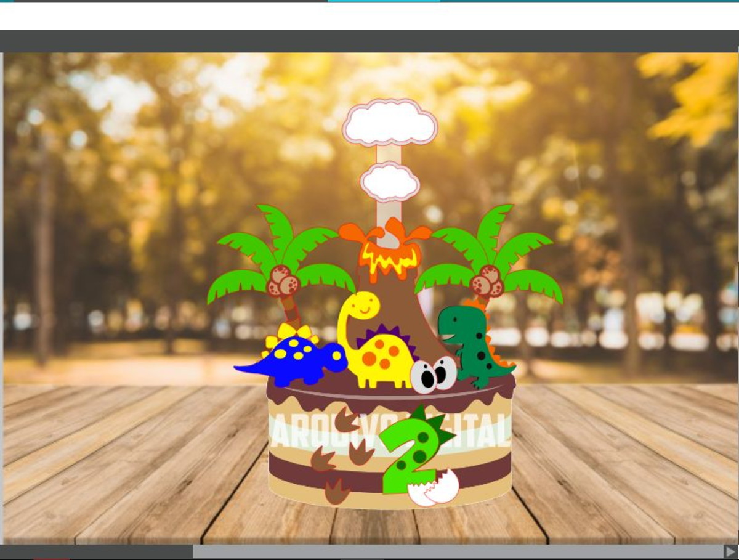Select the right palm tree leaves
This screenshot has width=739, height=560.
point(490,253)
